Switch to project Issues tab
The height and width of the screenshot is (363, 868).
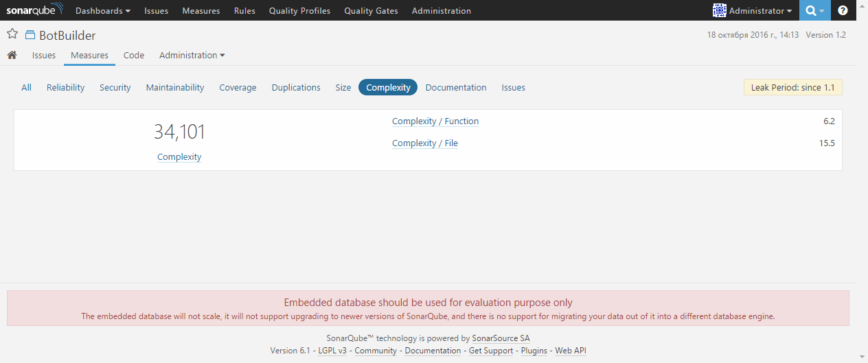click(44, 55)
